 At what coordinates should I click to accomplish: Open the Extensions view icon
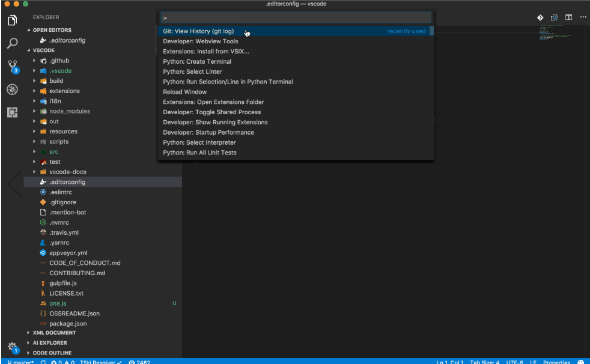coord(12,112)
